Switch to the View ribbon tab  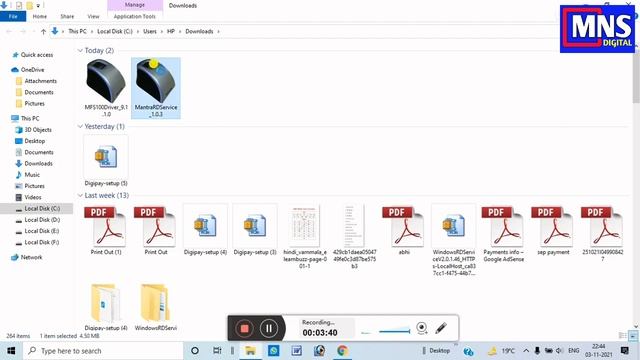click(93, 16)
